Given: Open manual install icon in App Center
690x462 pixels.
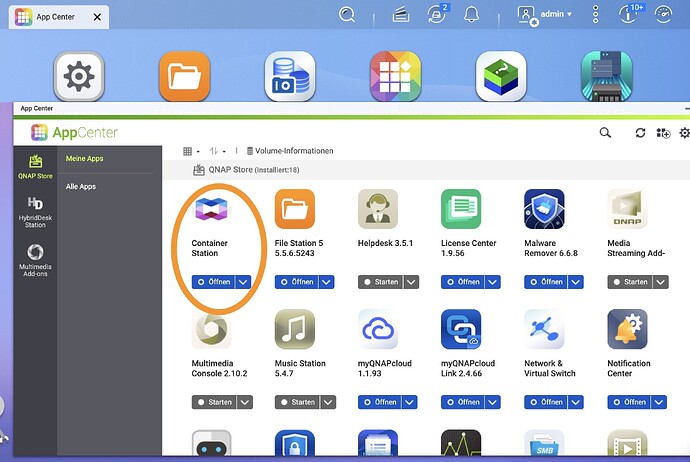Looking at the screenshot, I should [663, 132].
